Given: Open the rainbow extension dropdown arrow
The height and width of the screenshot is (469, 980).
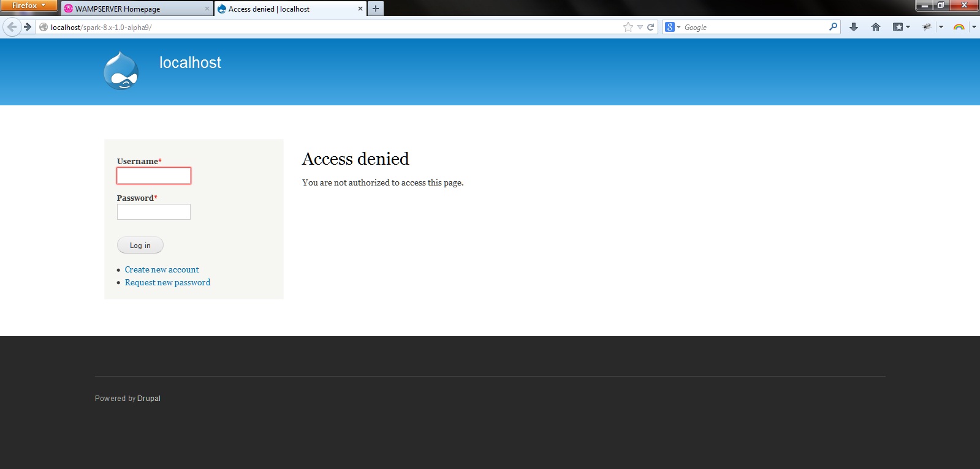Looking at the screenshot, I should coord(973,27).
